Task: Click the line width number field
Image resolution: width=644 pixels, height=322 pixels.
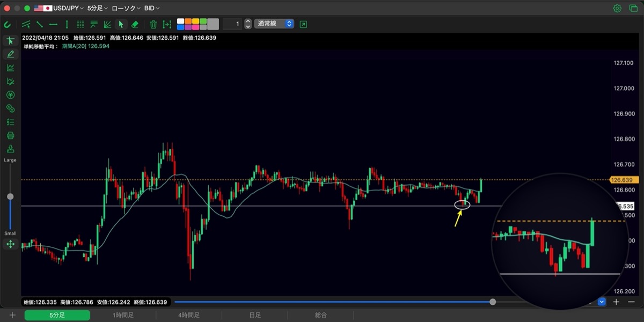Action: 232,24
